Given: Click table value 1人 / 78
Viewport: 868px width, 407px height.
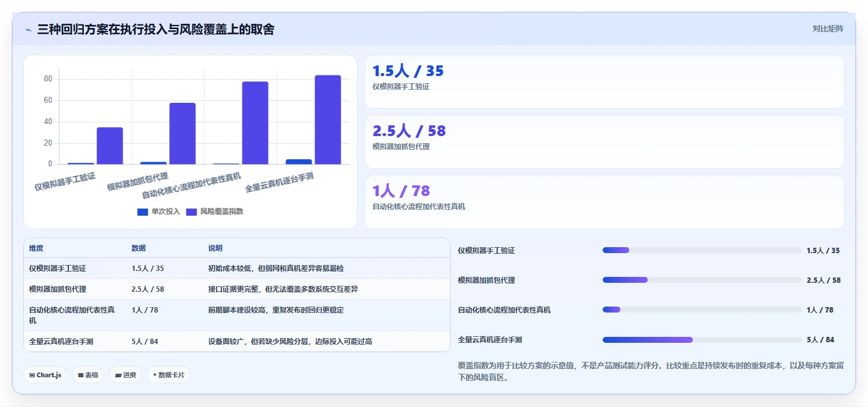Looking at the screenshot, I should pyautogui.click(x=145, y=310).
